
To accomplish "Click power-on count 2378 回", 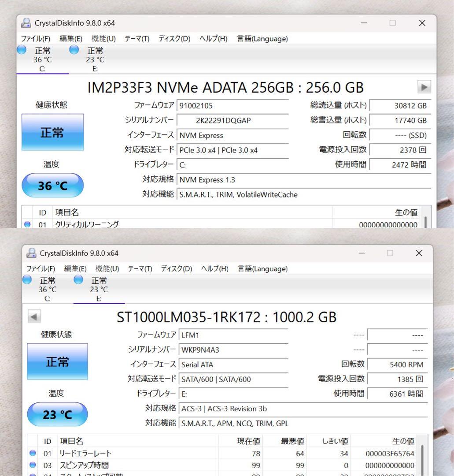I will (x=400, y=150).
